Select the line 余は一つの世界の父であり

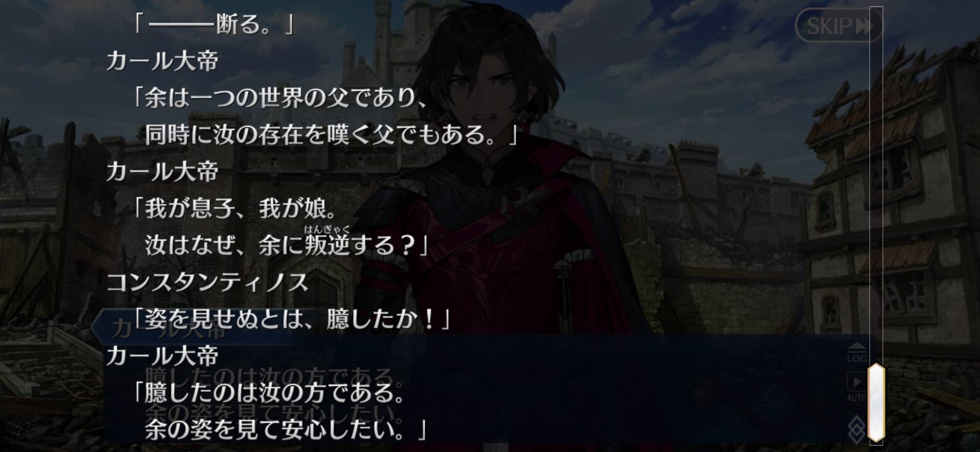pos(280,97)
